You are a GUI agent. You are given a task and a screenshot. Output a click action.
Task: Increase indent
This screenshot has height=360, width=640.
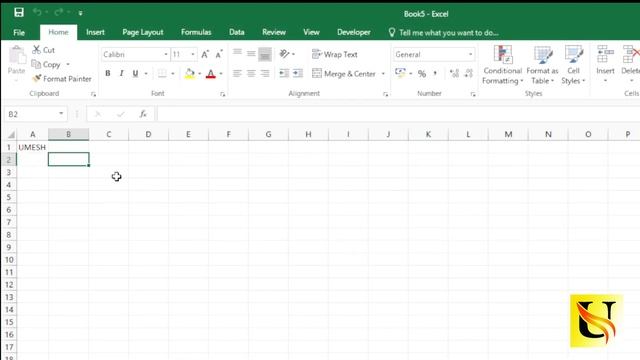click(298, 73)
